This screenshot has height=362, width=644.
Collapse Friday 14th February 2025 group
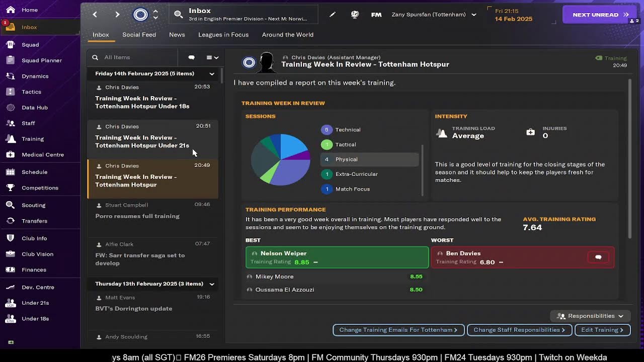coord(212,74)
